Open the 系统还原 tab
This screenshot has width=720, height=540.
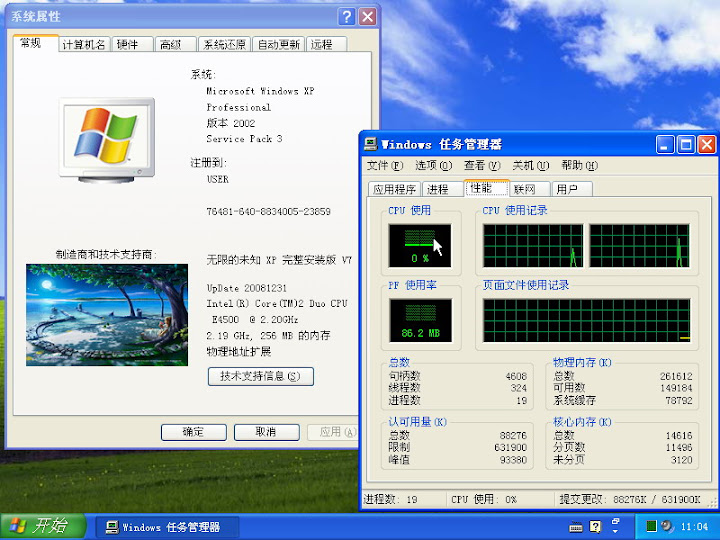click(224, 45)
